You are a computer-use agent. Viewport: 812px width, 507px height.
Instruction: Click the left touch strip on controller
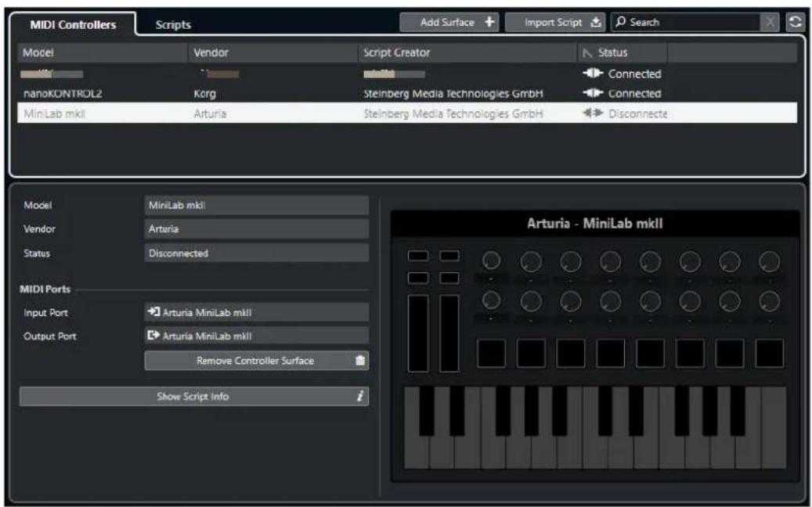point(418,333)
